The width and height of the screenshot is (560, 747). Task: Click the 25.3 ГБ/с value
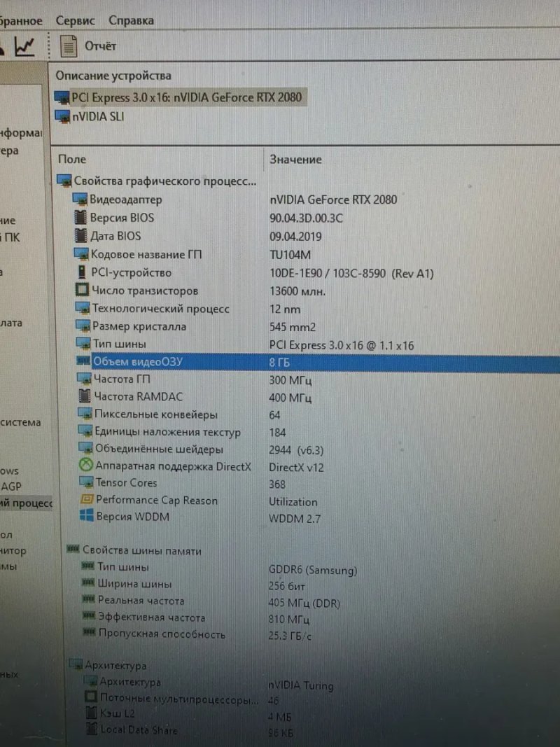(290, 636)
